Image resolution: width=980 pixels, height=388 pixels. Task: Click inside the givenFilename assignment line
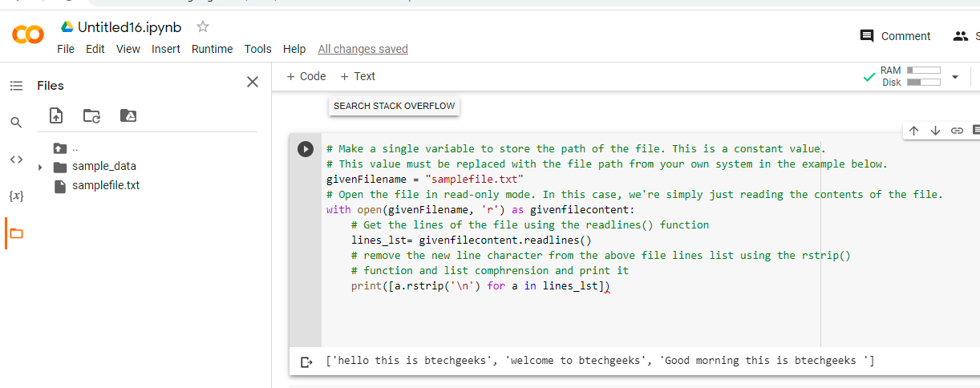(425, 180)
